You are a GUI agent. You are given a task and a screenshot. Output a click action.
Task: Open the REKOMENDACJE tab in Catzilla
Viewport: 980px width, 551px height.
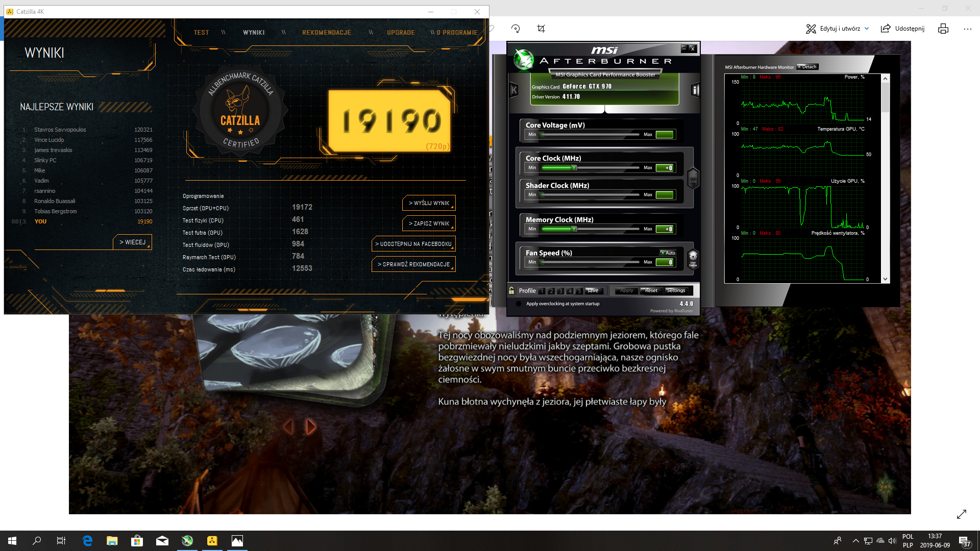tap(327, 32)
